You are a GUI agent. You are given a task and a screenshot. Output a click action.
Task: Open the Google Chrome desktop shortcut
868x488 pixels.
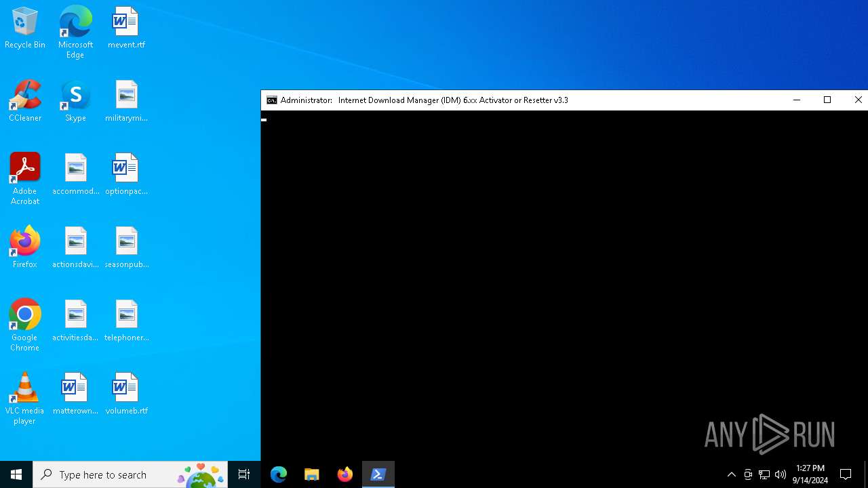(25, 325)
